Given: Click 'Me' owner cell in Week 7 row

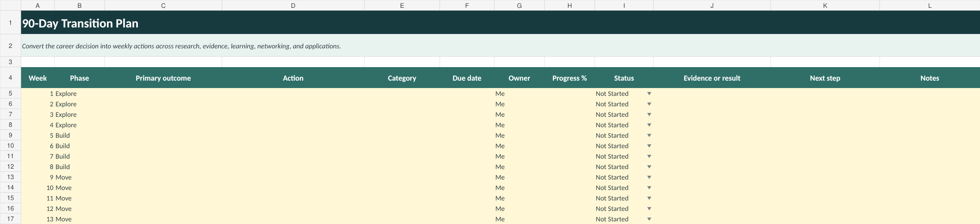Looking at the screenshot, I should (519, 156).
